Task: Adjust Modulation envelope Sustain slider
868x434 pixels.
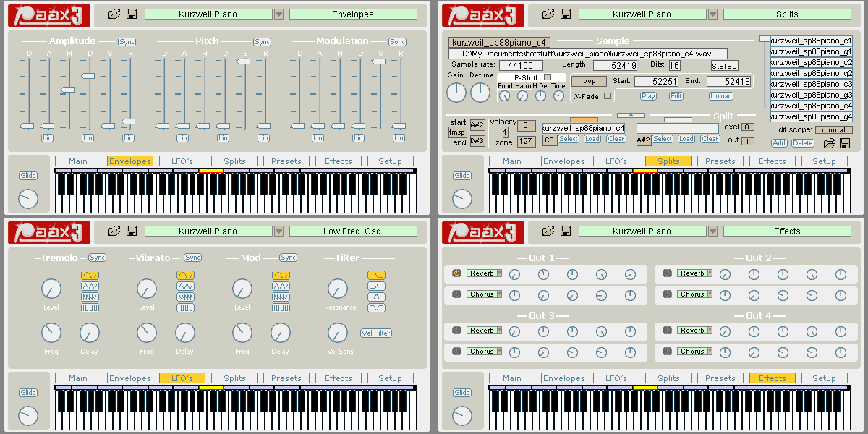Action: click(378, 62)
